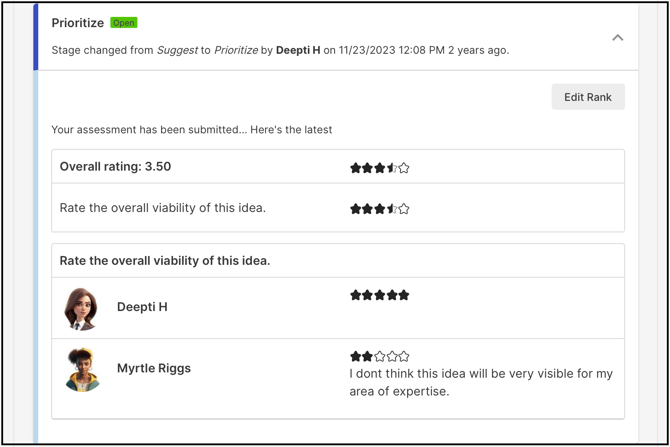Click the bold Rate the overall viability header
The image size is (670, 447).
(x=165, y=261)
